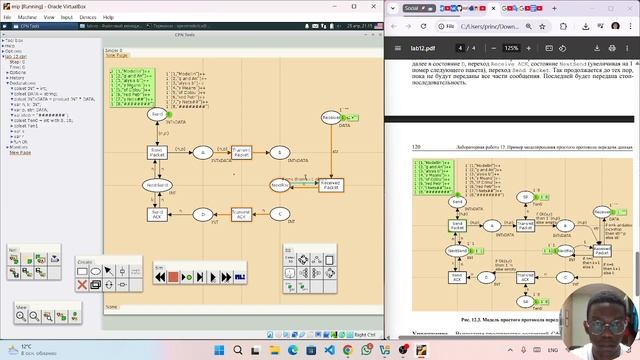Rotate the PDF with the rotate icon

[562, 48]
